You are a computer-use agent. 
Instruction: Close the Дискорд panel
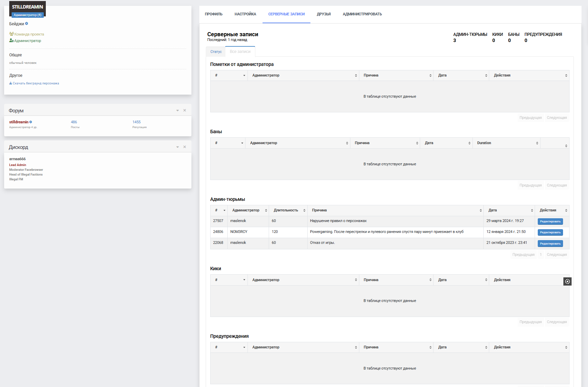[x=185, y=147]
